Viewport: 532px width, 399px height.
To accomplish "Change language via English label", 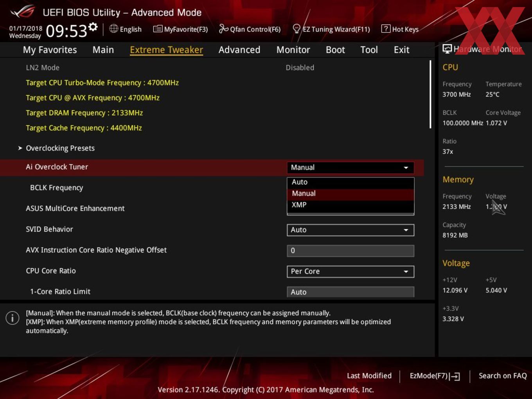I will (x=131, y=29).
